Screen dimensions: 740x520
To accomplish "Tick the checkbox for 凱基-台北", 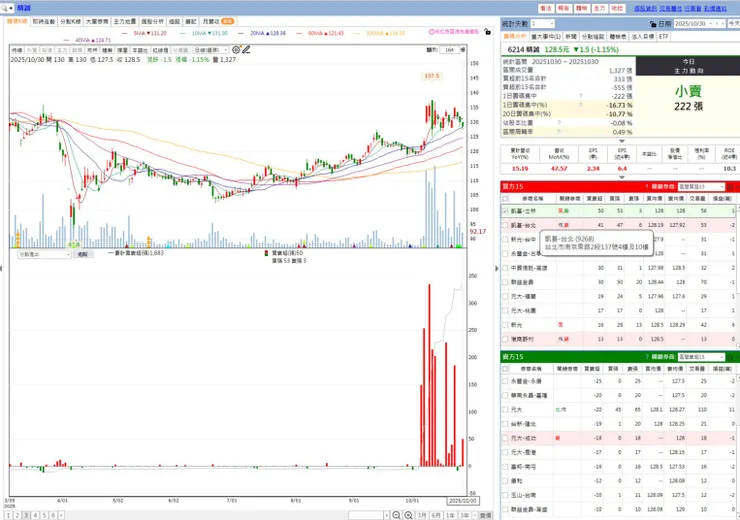I will tap(505, 225).
